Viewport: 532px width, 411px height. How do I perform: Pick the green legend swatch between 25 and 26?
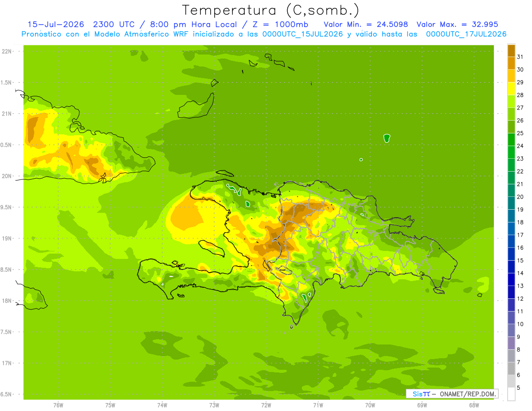pyautogui.click(x=511, y=127)
